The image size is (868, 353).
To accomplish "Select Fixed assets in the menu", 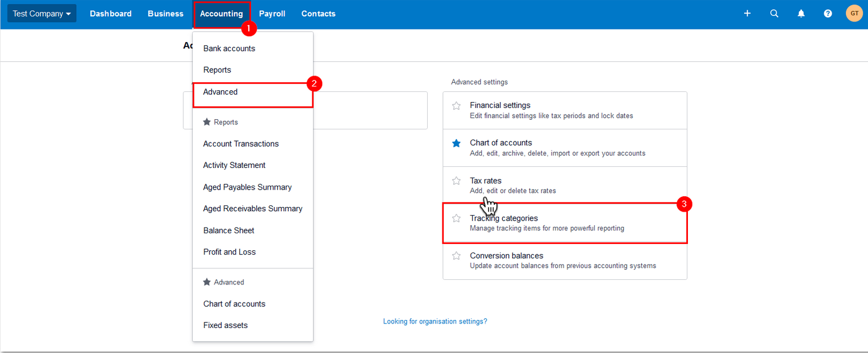I will coord(225,325).
